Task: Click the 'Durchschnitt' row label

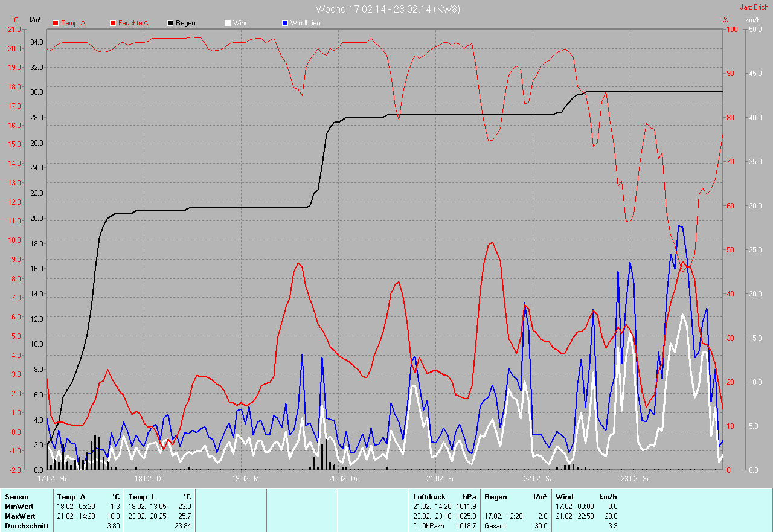Action: tap(27, 526)
